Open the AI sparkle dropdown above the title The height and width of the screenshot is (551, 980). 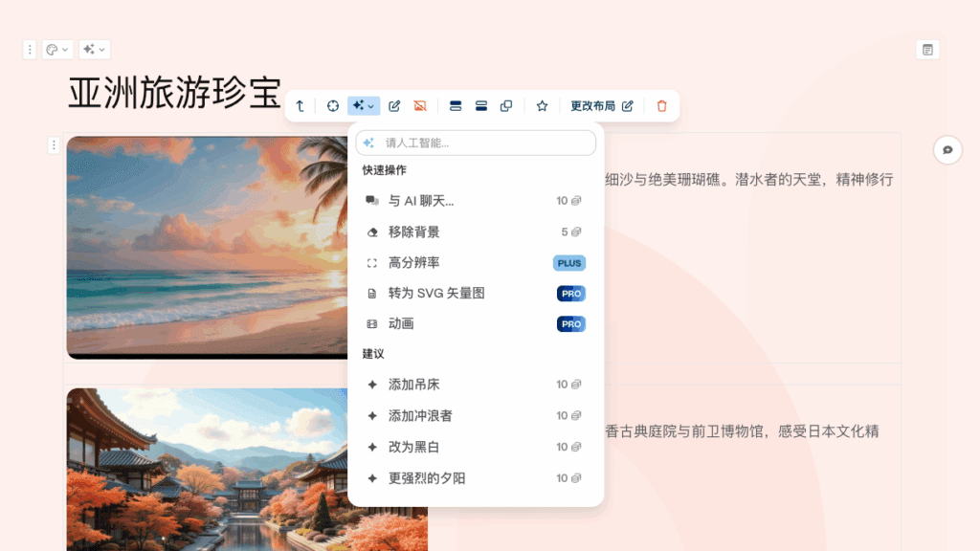(x=95, y=50)
